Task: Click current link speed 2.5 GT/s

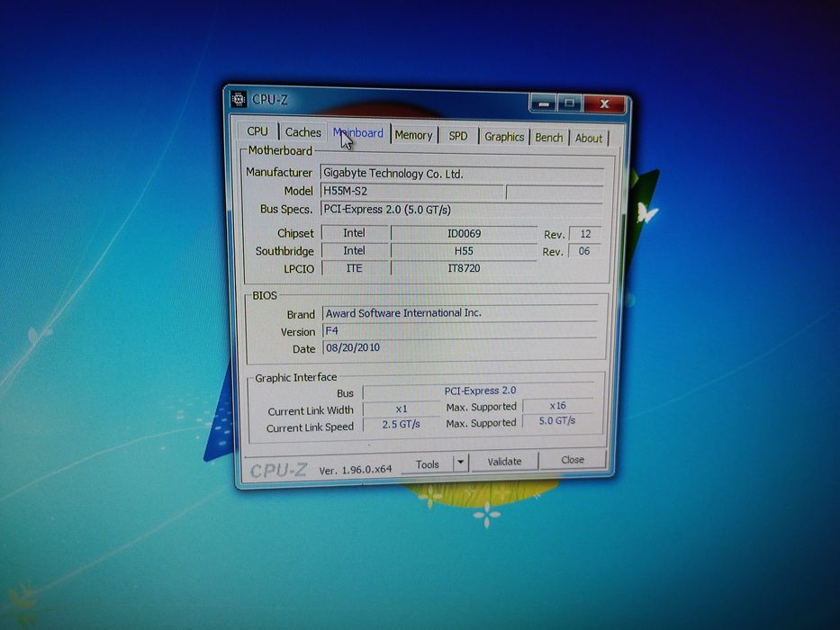Action: (402, 424)
